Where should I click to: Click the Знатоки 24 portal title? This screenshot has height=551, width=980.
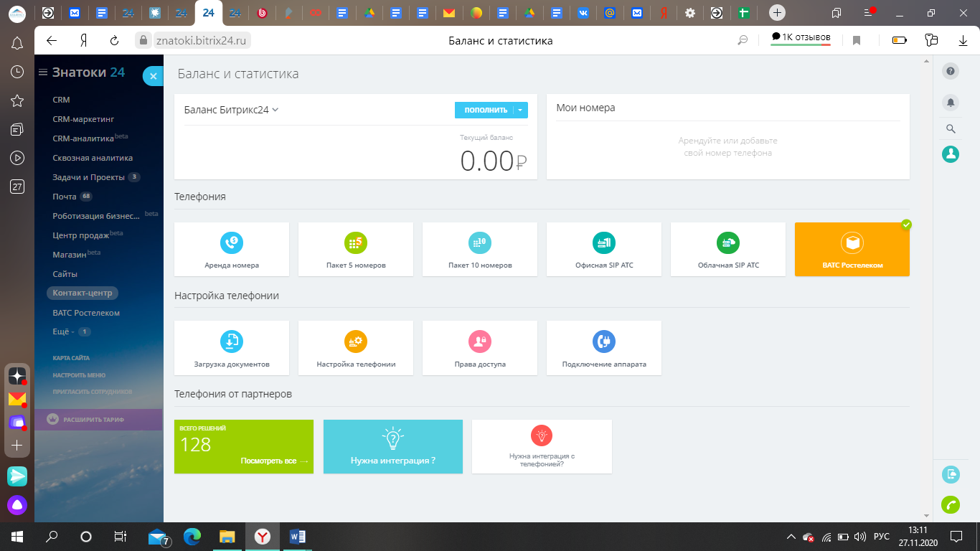(x=88, y=72)
